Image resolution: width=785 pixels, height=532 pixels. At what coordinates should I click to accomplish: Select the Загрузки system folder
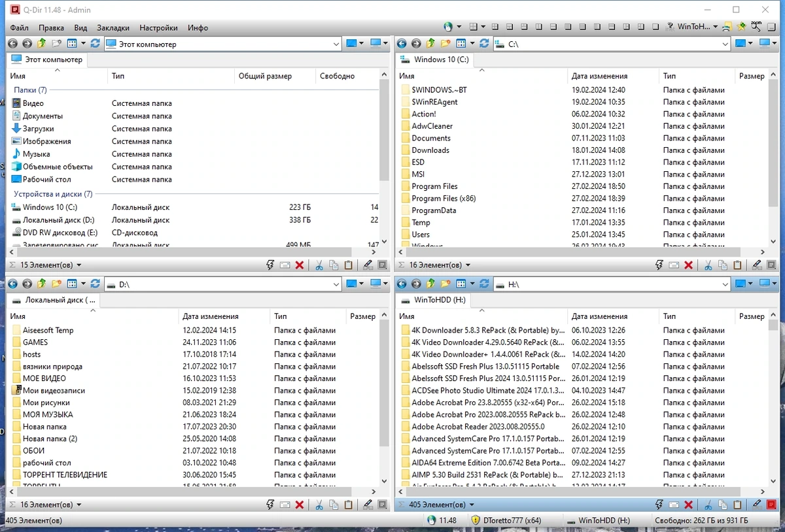click(x=38, y=129)
